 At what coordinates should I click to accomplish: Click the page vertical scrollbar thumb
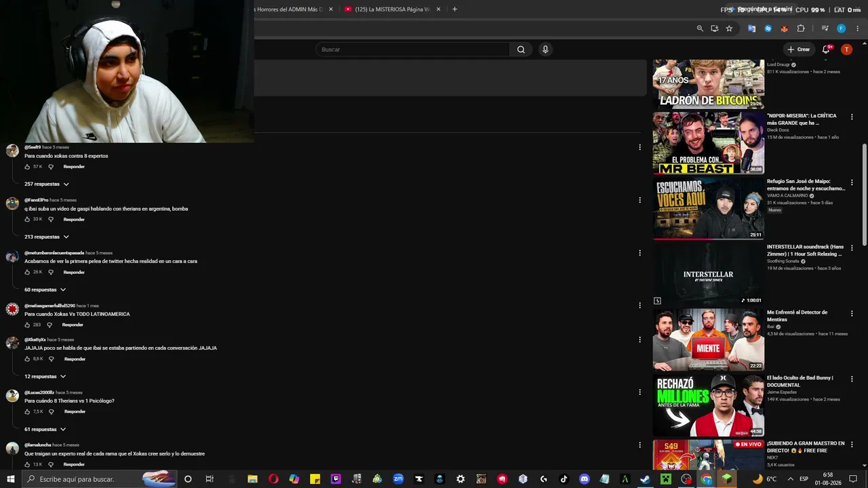tap(864, 195)
